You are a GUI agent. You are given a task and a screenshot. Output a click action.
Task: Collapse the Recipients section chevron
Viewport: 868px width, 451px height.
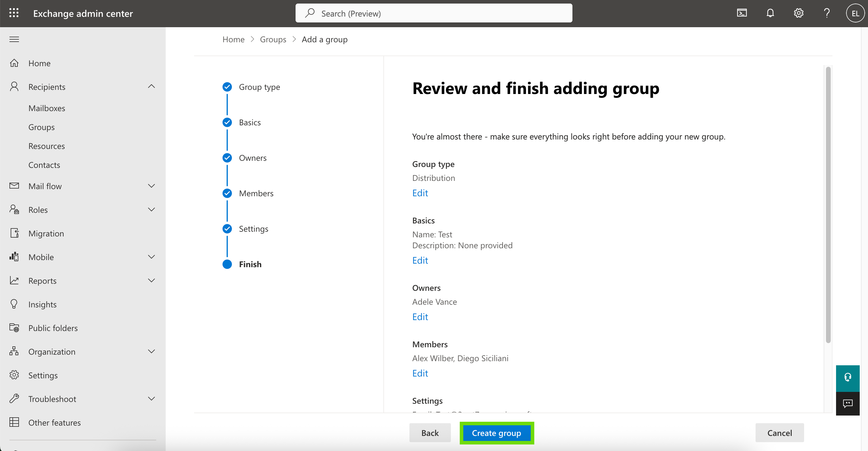pos(152,87)
